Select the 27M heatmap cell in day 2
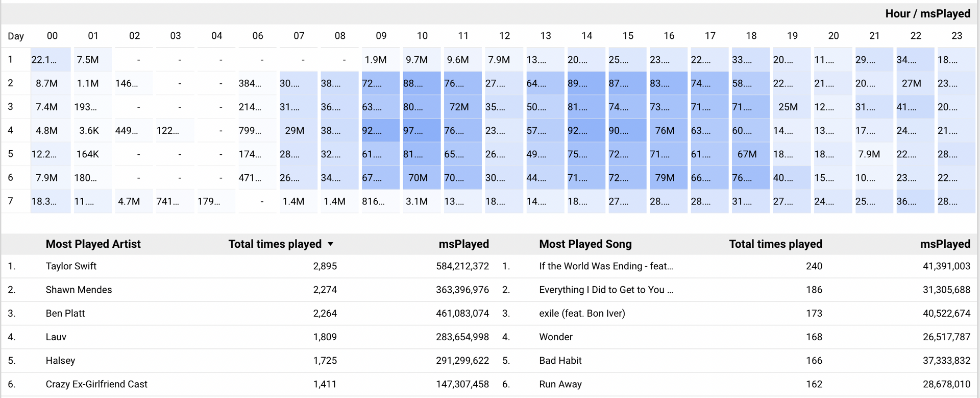 point(911,83)
